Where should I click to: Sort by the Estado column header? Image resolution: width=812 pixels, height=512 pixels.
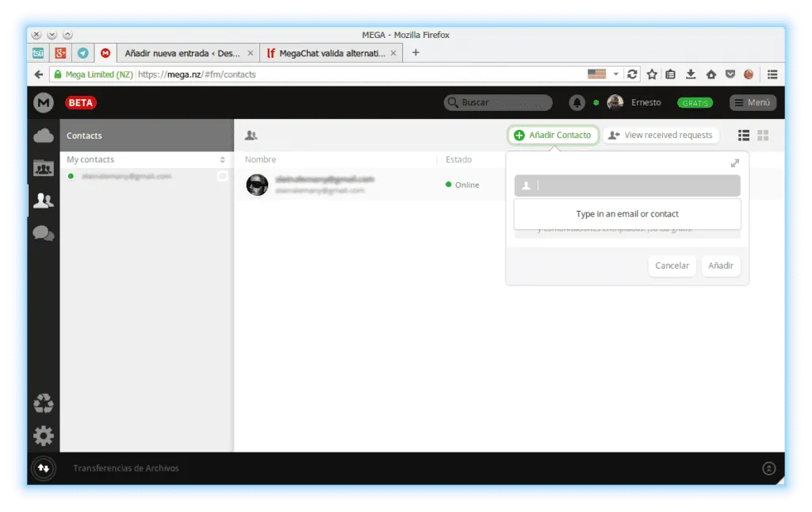(x=458, y=159)
